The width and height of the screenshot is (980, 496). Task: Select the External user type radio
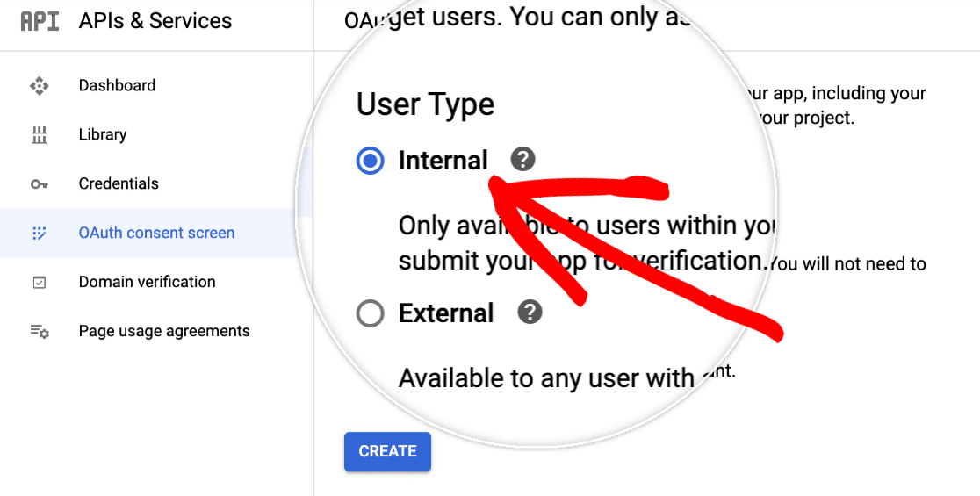click(x=370, y=313)
